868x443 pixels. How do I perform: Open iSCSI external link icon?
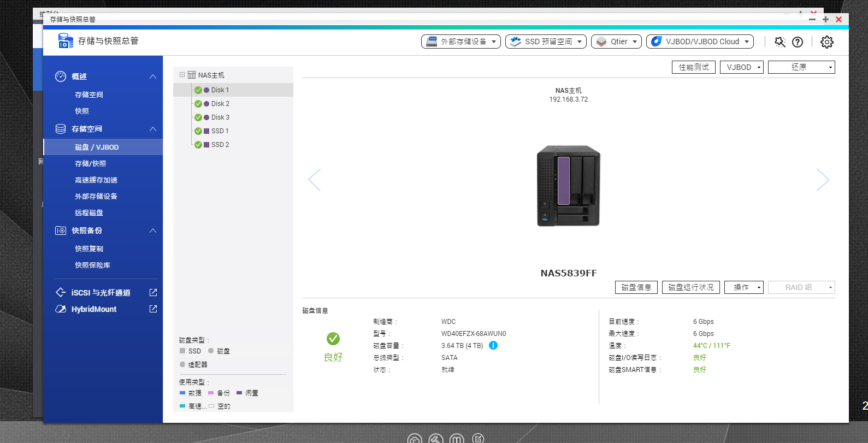153,293
